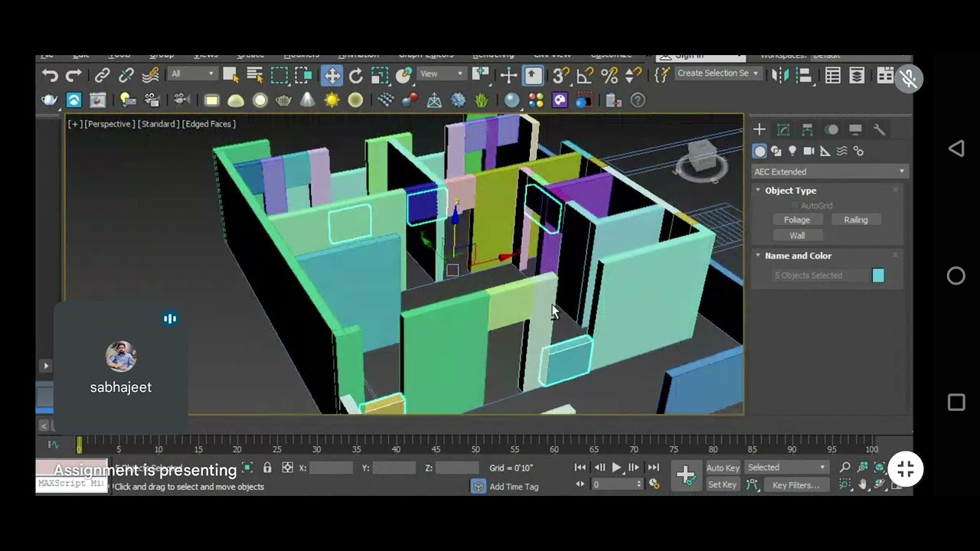Open the AEC Extended category dropdown
This screenshot has height=551, width=980.
tap(829, 171)
